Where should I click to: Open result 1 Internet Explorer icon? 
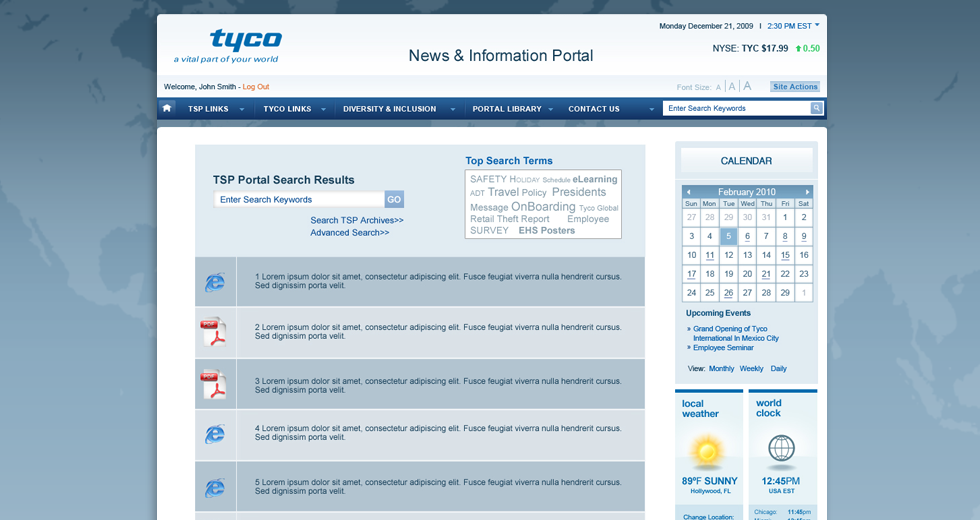214,282
